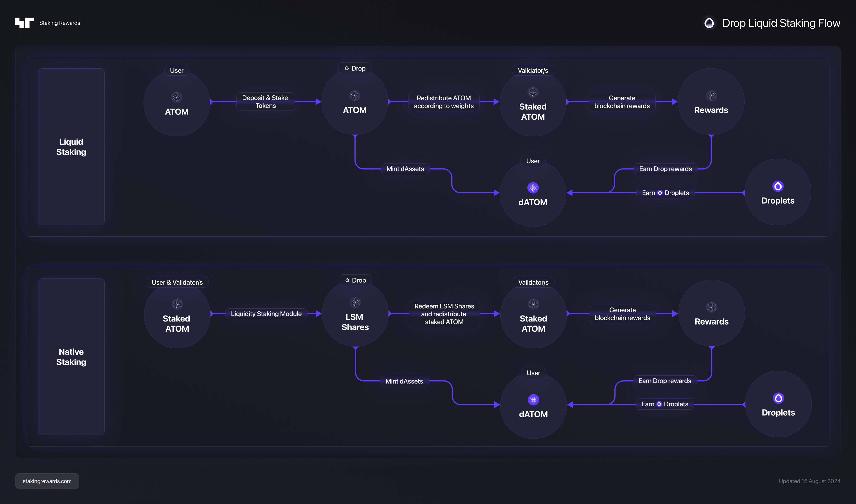Screen dimensions: 856x504
Task: Click Droplets text in Liquid Staking circle
Action: (x=778, y=201)
